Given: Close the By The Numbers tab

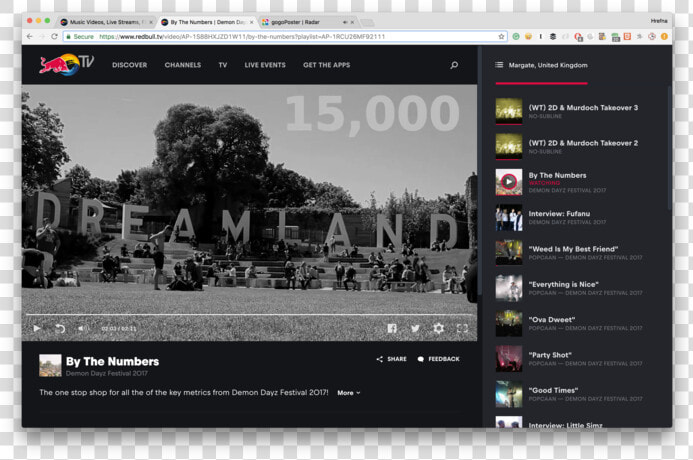Looking at the screenshot, I should [251, 22].
